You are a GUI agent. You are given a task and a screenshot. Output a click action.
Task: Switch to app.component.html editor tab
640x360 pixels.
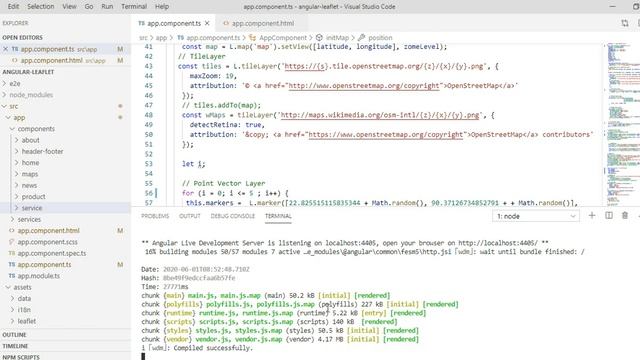pos(262,23)
